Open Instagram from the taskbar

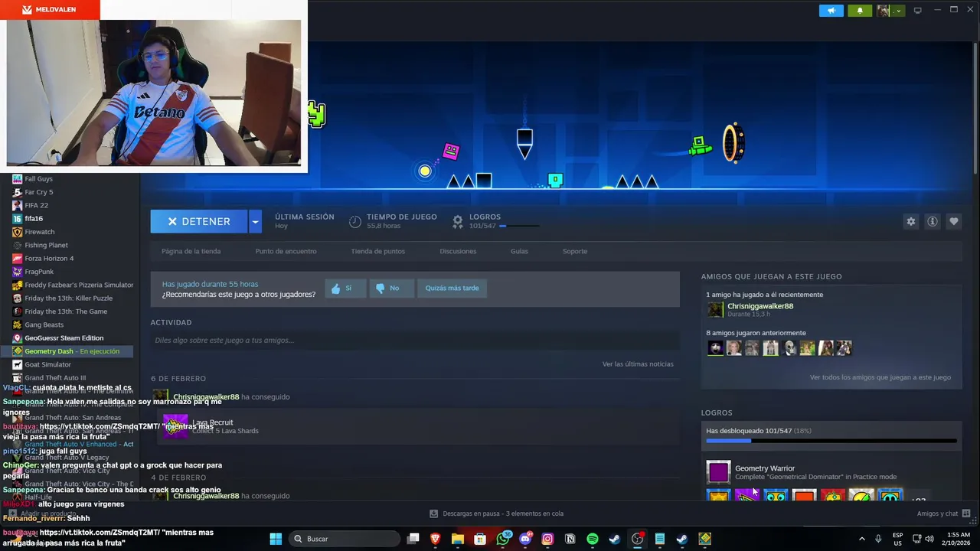pyautogui.click(x=547, y=539)
